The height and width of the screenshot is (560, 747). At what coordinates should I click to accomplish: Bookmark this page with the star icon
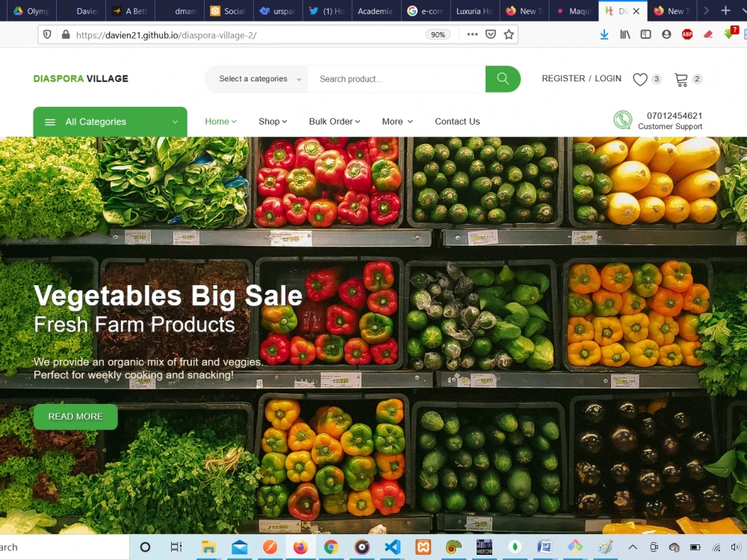509,34
